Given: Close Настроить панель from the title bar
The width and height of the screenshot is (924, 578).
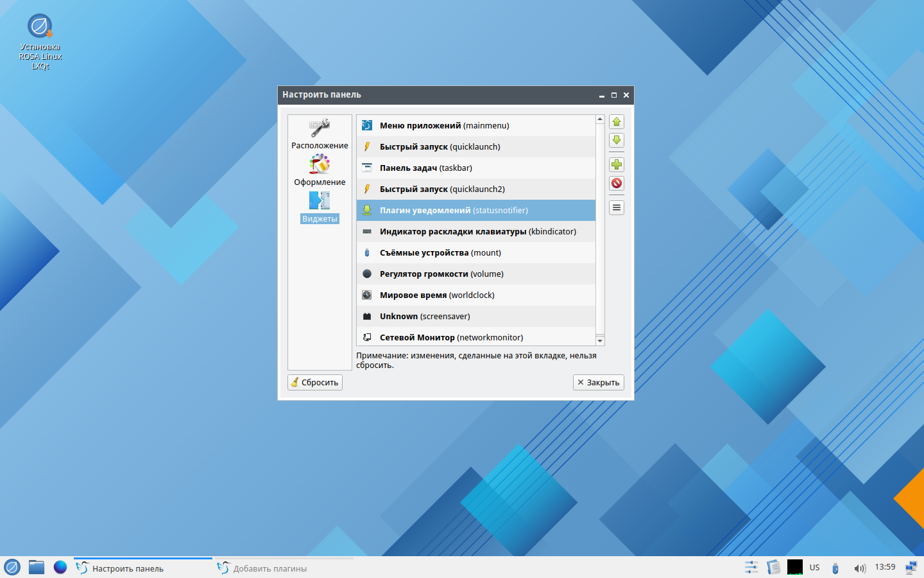Looking at the screenshot, I should [626, 95].
